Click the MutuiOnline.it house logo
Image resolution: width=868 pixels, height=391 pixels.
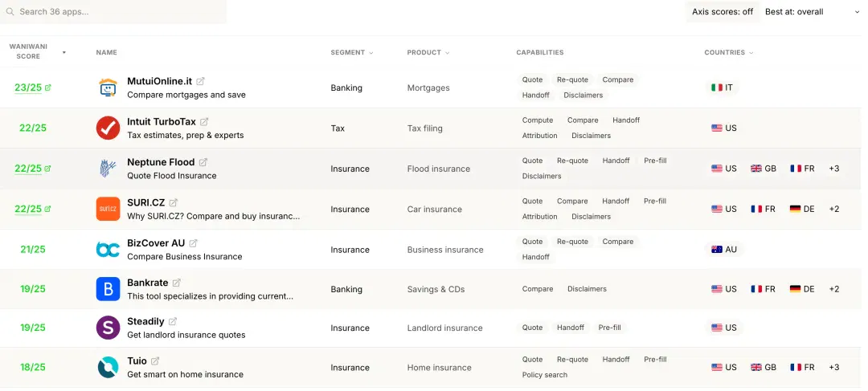click(x=108, y=88)
